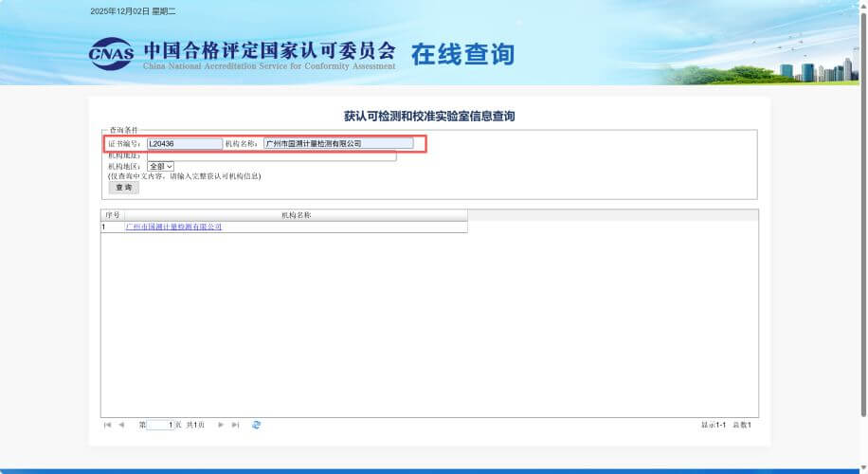Click the 中国合格评定国家认可委员会 banner title
The height and width of the screenshot is (474, 868).
pos(269,49)
